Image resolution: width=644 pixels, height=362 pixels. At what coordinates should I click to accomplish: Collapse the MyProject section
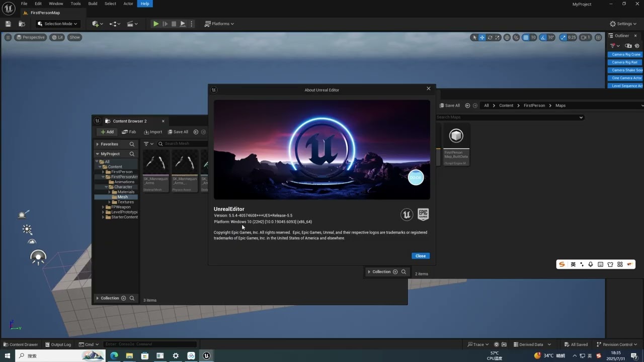pyautogui.click(x=98, y=154)
